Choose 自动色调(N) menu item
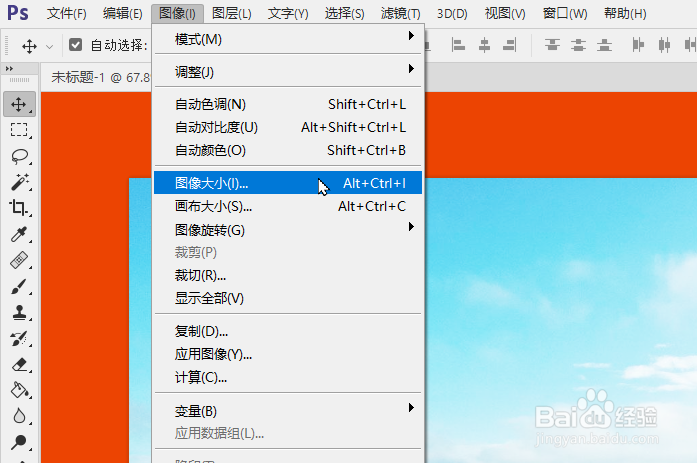 (x=288, y=104)
